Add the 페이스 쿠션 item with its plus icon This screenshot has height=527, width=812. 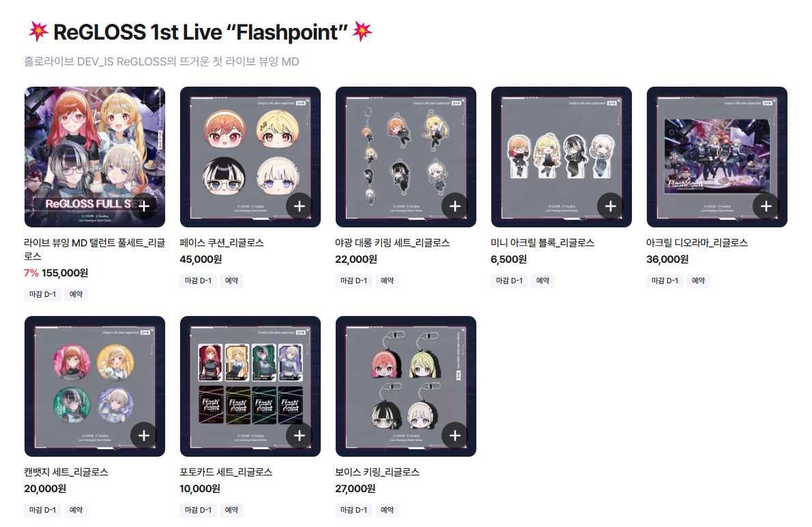coord(300,206)
